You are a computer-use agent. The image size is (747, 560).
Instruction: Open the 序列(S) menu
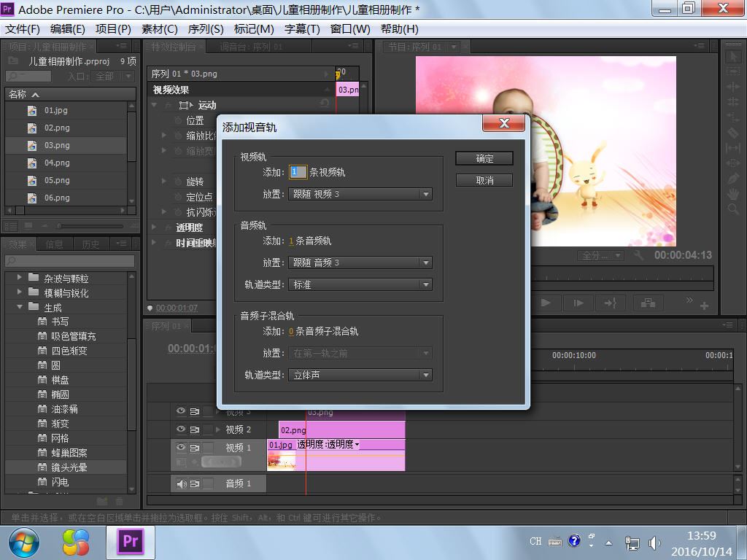tap(206, 29)
